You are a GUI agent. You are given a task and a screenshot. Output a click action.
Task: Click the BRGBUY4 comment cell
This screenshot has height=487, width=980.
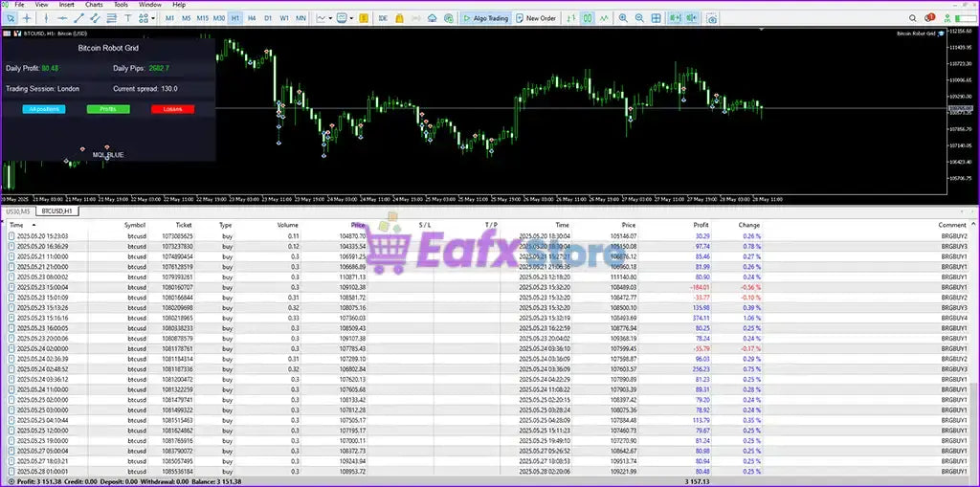pos(954,318)
